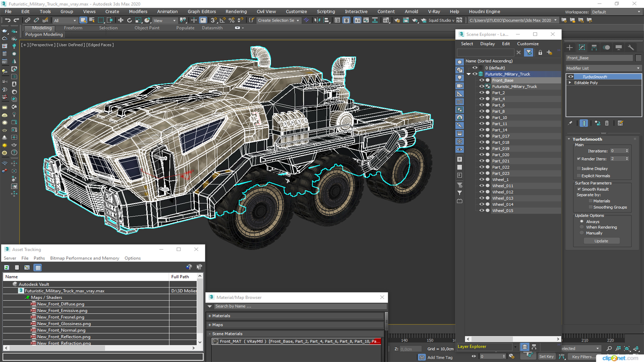644x362 pixels.
Task: Open the Utilities wrench panel tab
Action: pyautogui.click(x=631, y=47)
